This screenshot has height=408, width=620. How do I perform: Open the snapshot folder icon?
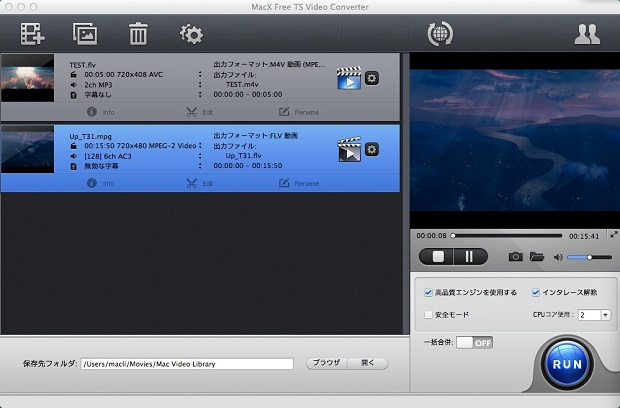537,257
